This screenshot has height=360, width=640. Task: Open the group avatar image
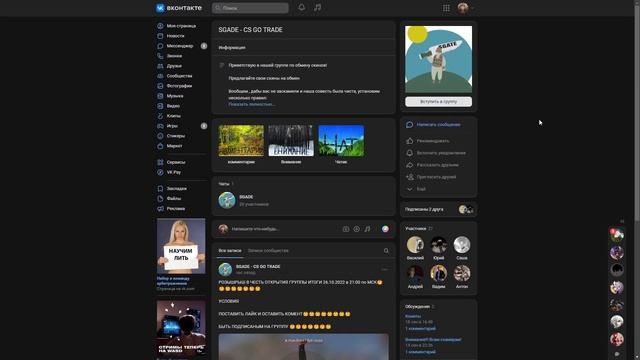(438, 59)
